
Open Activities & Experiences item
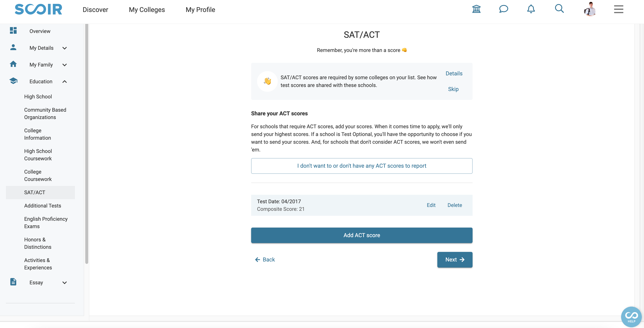(x=38, y=264)
